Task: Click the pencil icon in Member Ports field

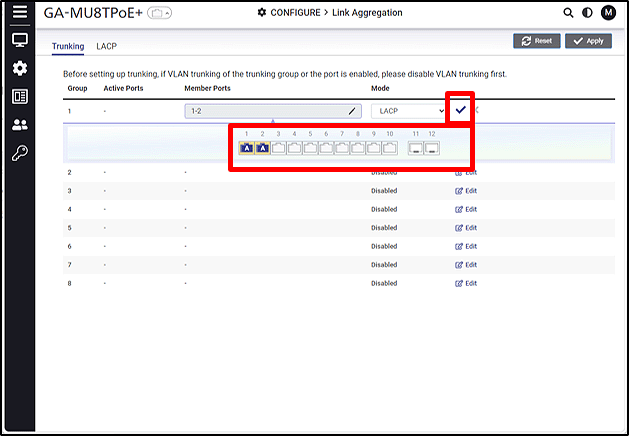Action: pos(352,111)
